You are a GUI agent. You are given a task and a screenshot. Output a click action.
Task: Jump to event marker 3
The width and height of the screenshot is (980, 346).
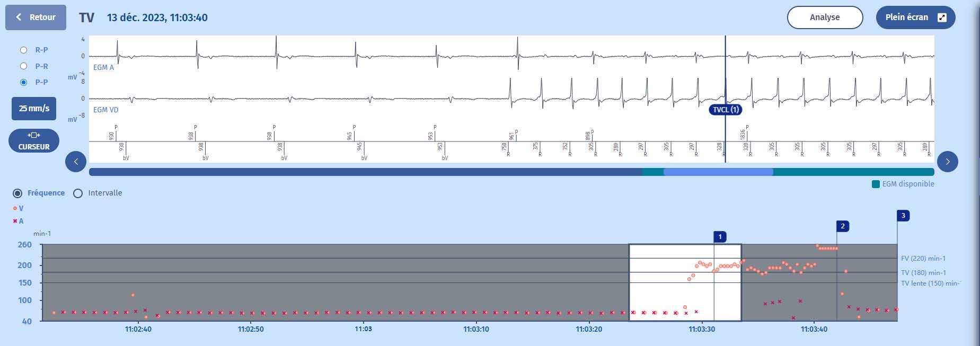(x=903, y=216)
